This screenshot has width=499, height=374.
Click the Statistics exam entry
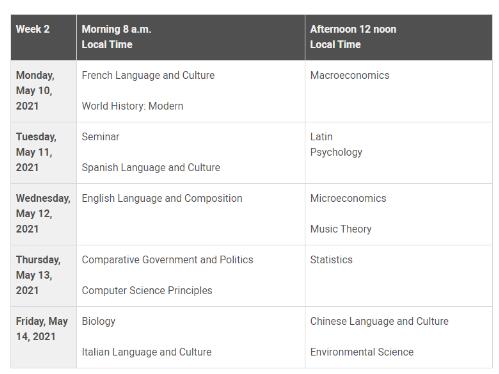point(331,260)
